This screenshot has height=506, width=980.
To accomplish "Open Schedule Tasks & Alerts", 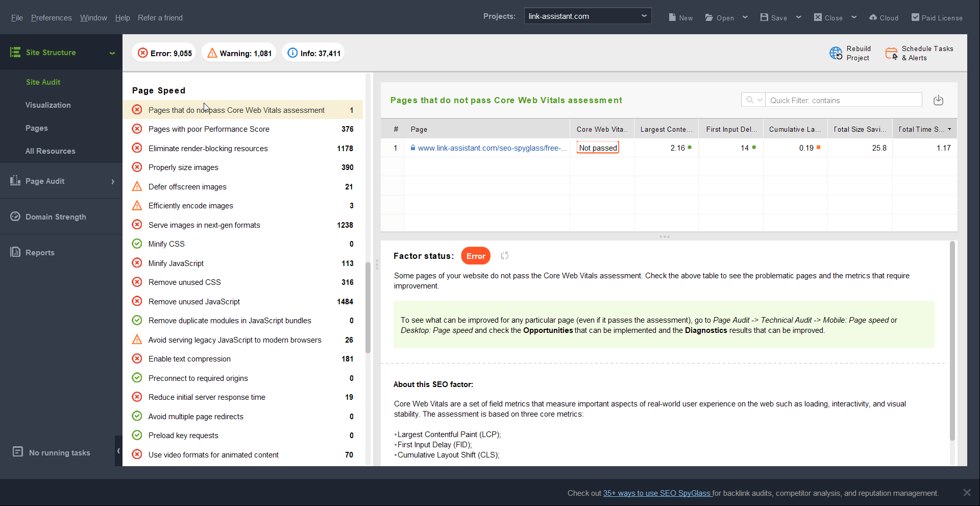I will click(920, 53).
